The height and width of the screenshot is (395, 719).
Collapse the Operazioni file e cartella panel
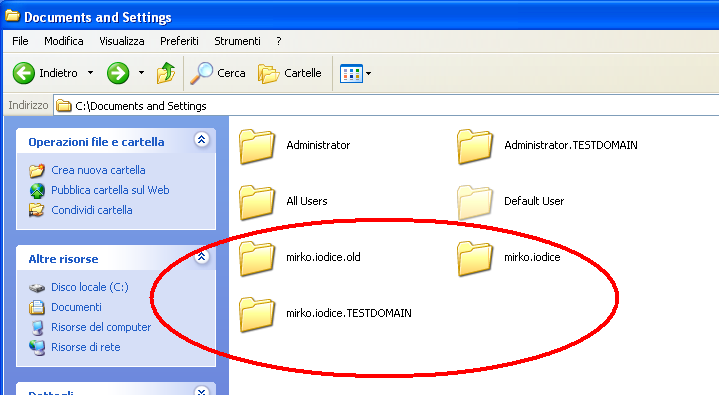tap(202, 139)
